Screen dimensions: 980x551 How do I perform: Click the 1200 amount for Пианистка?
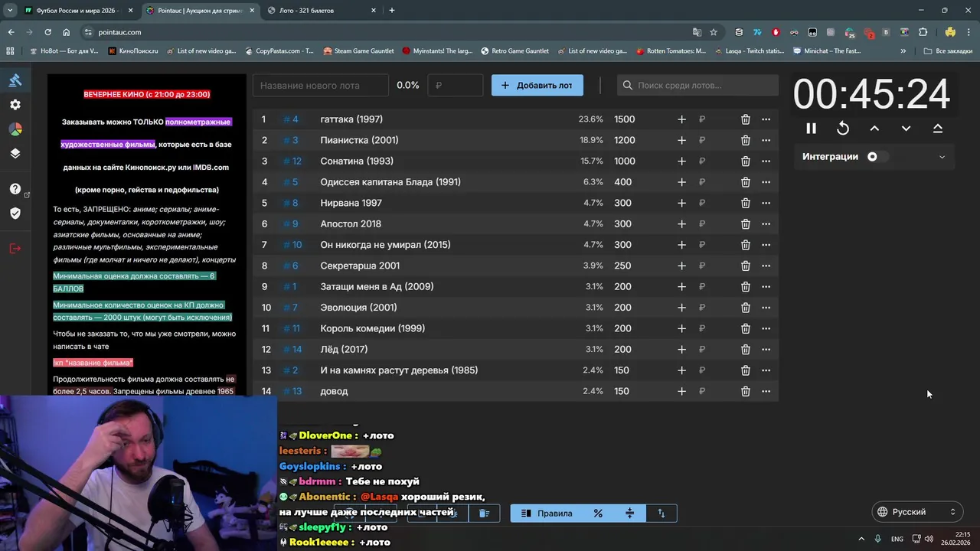(x=625, y=140)
